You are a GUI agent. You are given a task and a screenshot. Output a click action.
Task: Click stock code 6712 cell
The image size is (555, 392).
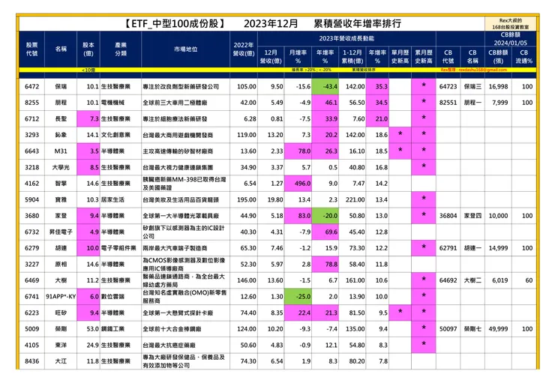tap(31, 119)
